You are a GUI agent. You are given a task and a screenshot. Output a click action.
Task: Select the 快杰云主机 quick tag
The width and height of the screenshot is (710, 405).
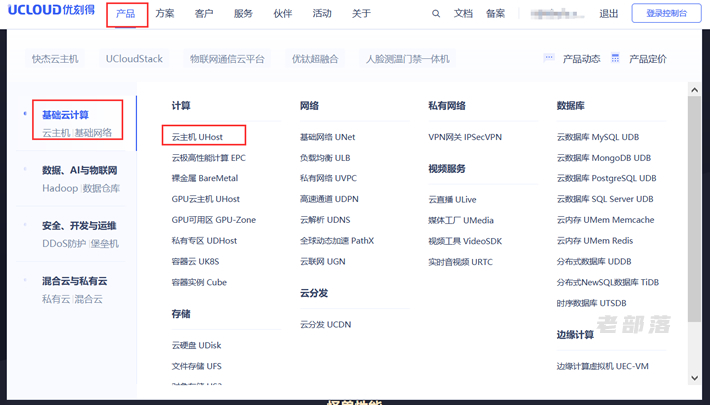point(55,59)
